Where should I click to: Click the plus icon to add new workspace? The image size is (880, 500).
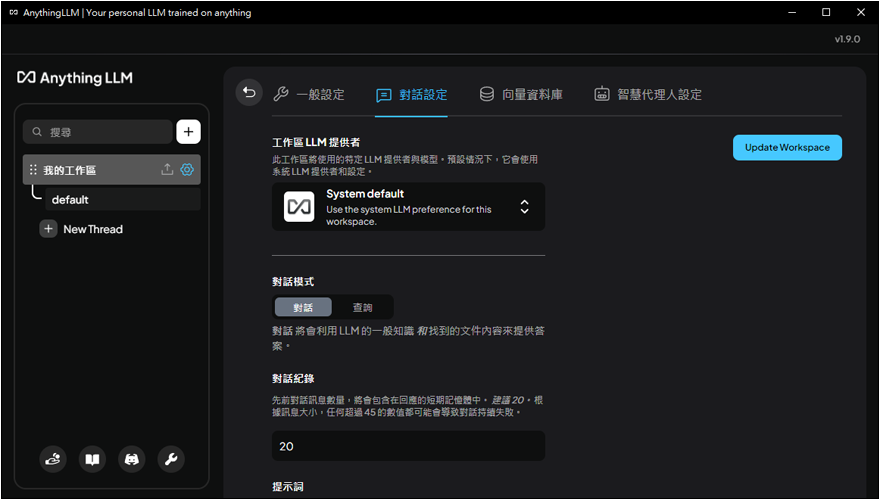click(x=188, y=131)
